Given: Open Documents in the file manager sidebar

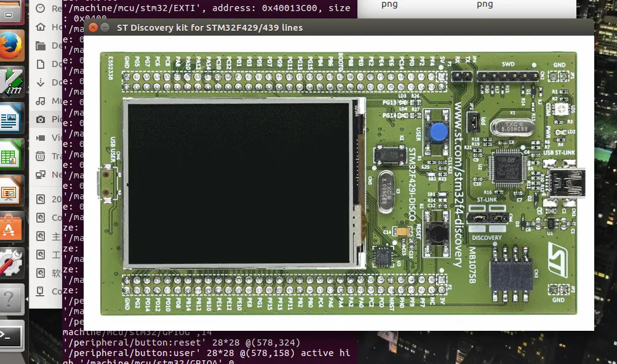Looking at the screenshot, I should (x=46, y=64).
